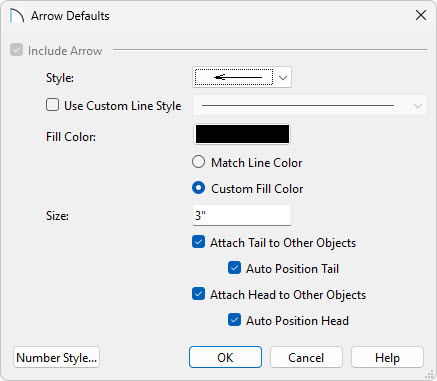Open the arrow Style dropdown
The width and height of the screenshot is (437, 381).
(x=283, y=78)
